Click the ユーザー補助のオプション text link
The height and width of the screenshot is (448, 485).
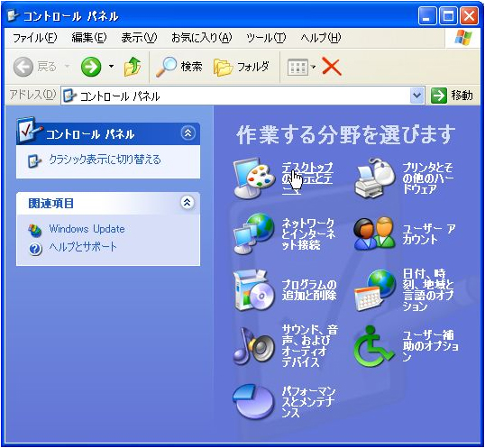pyautogui.click(x=431, y=345)
